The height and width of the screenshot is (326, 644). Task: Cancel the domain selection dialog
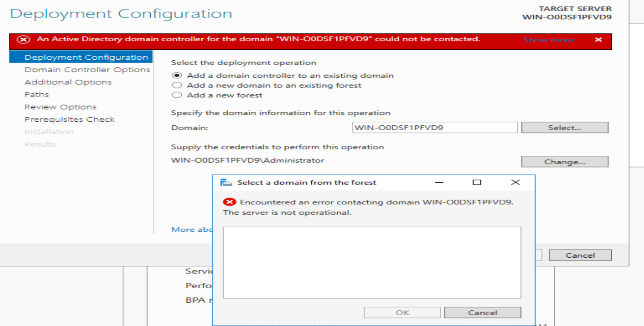pos(482,312)
